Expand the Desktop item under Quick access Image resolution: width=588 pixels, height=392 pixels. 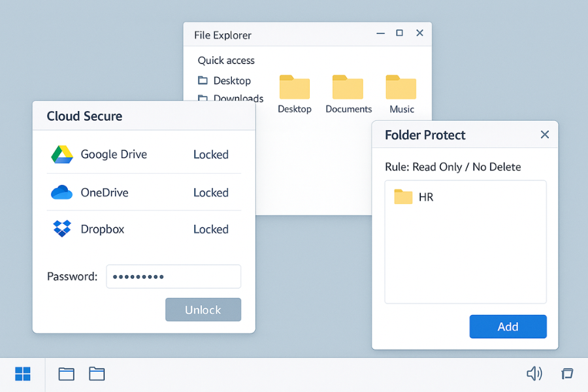(x=225, y=80)
